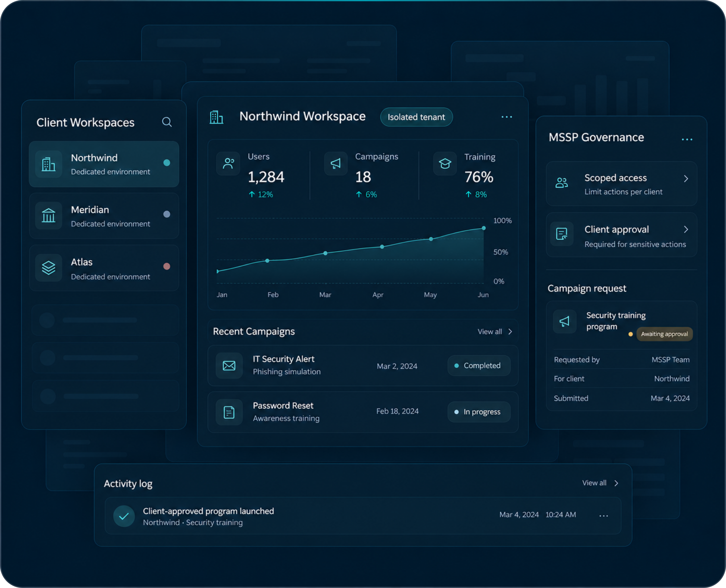The width and height of the screenshot is (726, 588).
Task: Click the Scoped access users icon
Action: pos(562,183)
